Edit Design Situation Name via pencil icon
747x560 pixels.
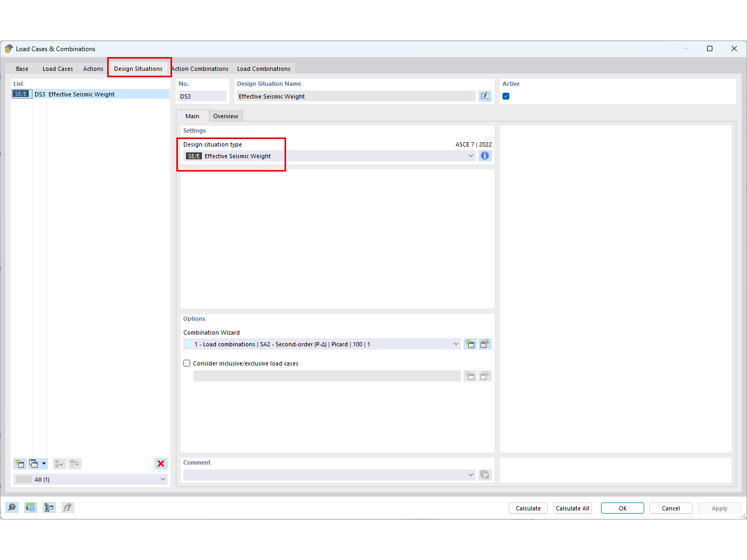[x=485, y=96]
